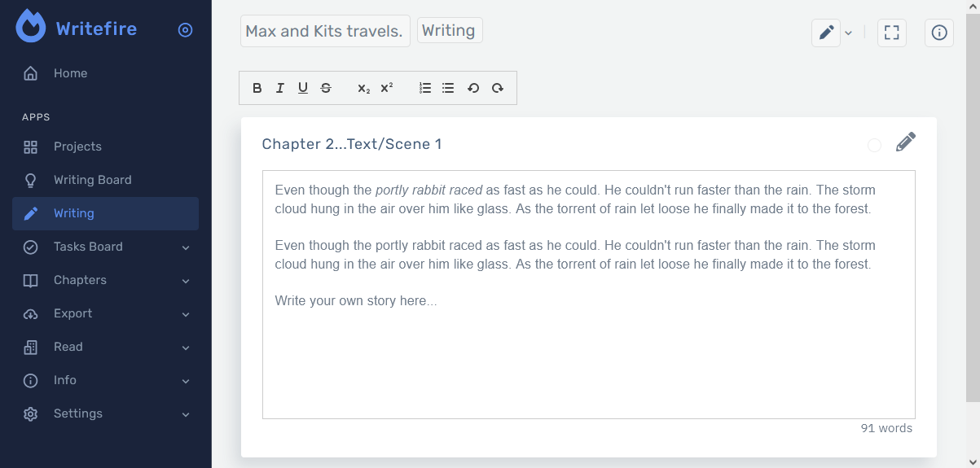The height and width of the screenshot is (468, 980).
Task: Undo the last edit
Action: tap(472, 88)
